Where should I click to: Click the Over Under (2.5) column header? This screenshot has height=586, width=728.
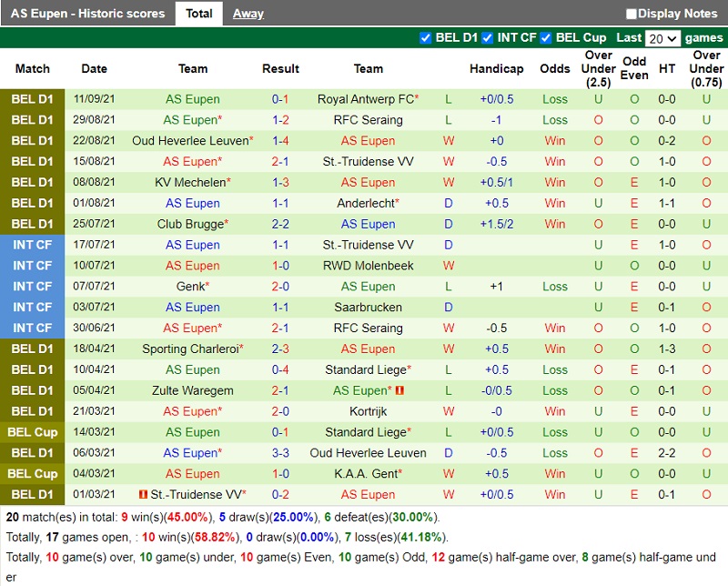(599, 69)
